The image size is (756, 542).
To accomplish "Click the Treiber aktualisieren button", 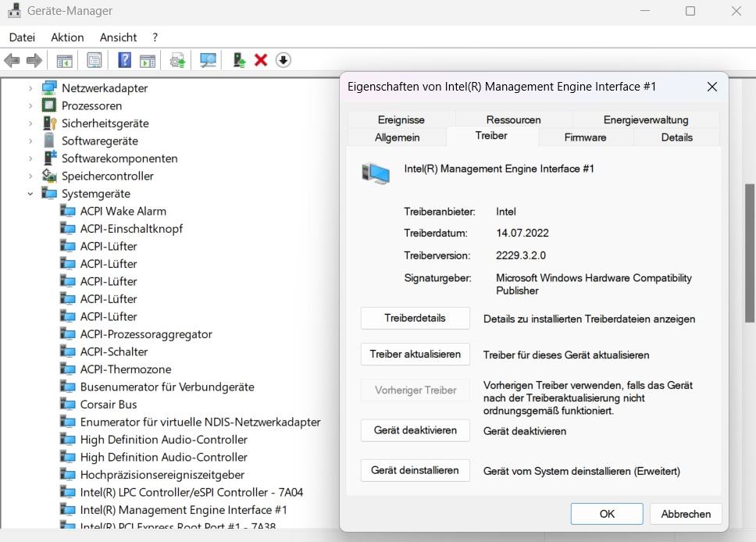I will (x=415, y=355).
